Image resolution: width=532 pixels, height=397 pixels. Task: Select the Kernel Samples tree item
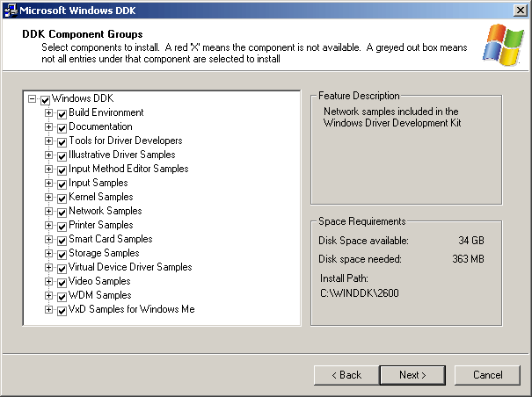click(100, 197)
